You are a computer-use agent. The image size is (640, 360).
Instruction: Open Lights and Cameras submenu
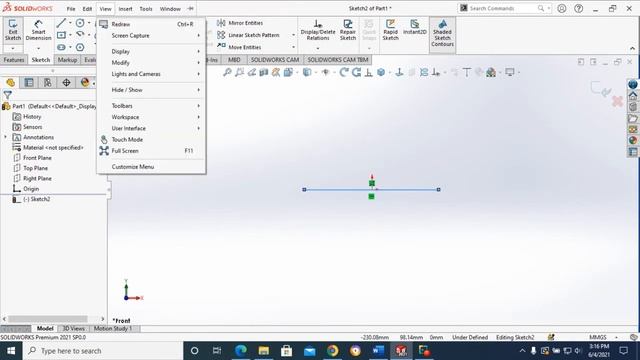pos(151,74)
